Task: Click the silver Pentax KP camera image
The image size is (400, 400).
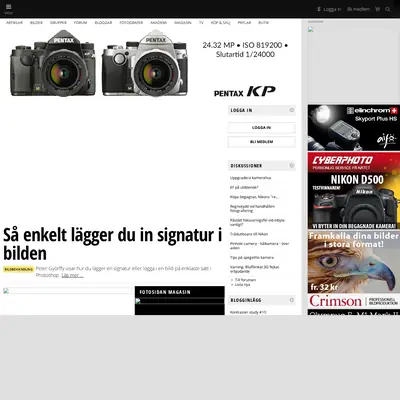Action: pyautogui.click(x=145, y=63)
